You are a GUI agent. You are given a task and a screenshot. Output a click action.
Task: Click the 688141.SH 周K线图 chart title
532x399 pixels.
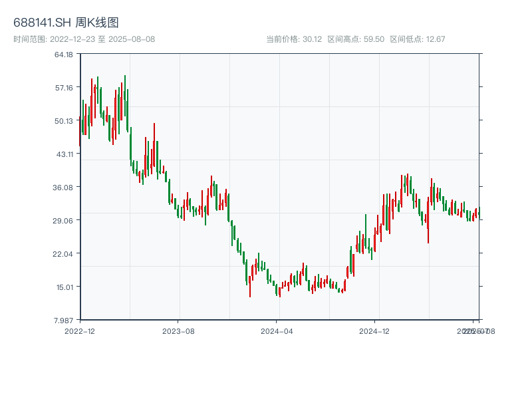pyautogui.click(x=66, y=23)
